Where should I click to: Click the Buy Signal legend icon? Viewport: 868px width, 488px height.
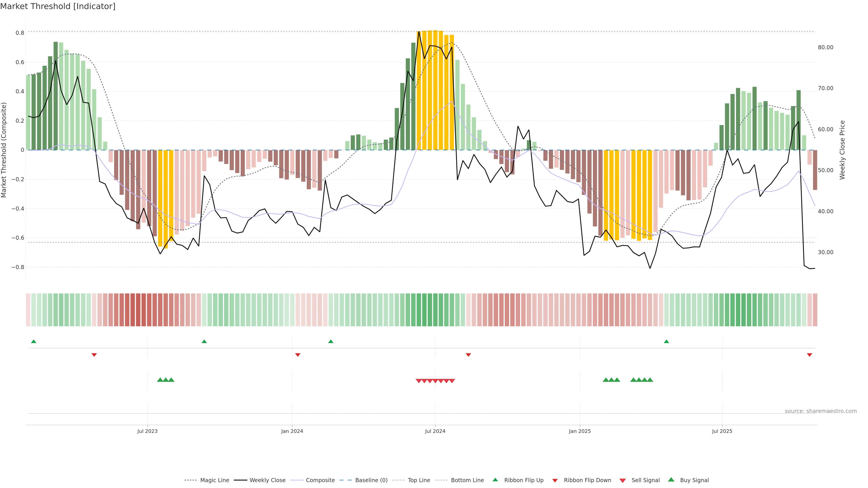tap(671, 480)
